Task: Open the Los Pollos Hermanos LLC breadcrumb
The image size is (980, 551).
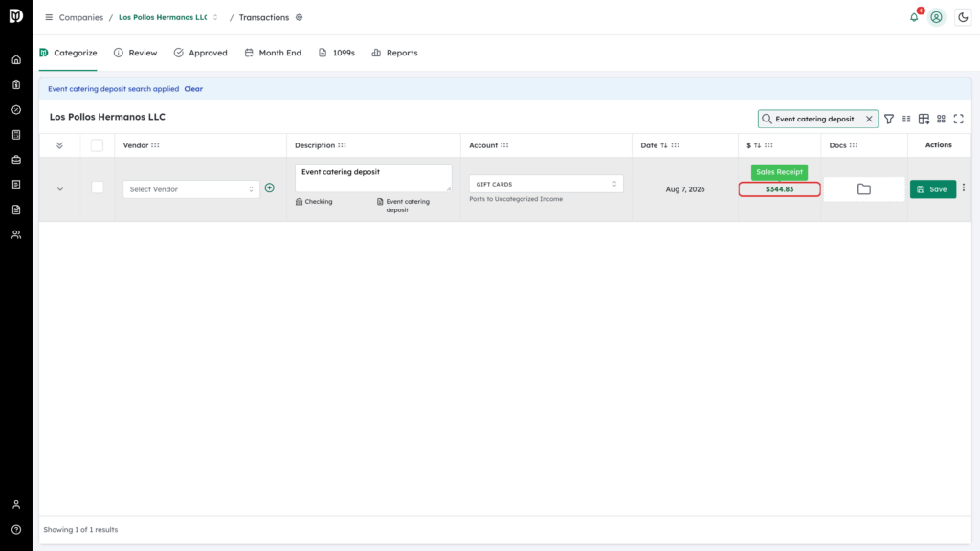Action: click(163, 17)
